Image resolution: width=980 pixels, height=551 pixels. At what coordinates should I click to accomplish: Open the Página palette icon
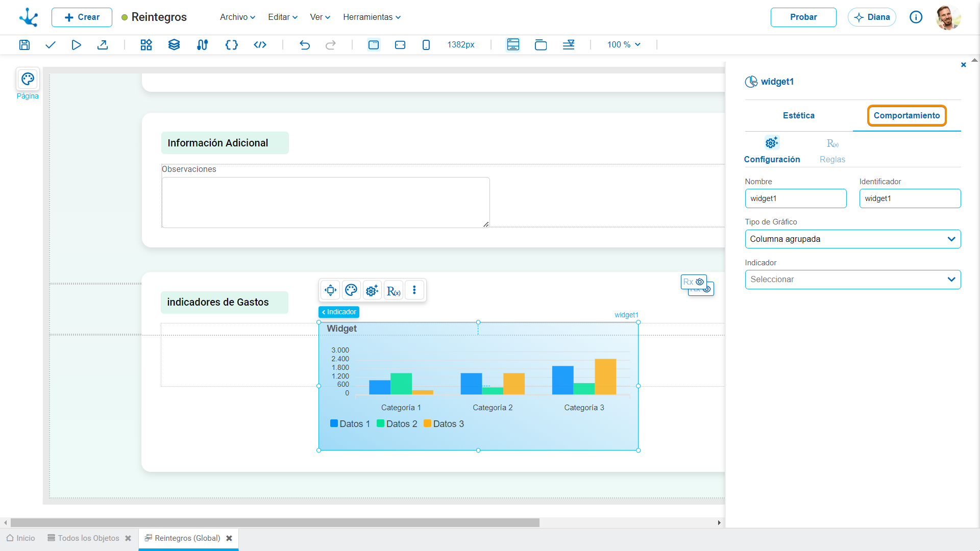tap(28, 79)
